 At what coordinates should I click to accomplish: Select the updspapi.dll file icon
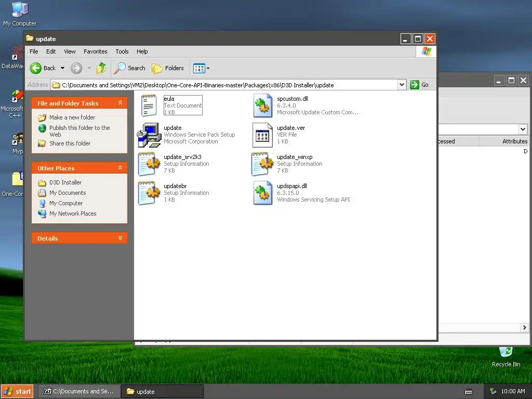(262, 193)
